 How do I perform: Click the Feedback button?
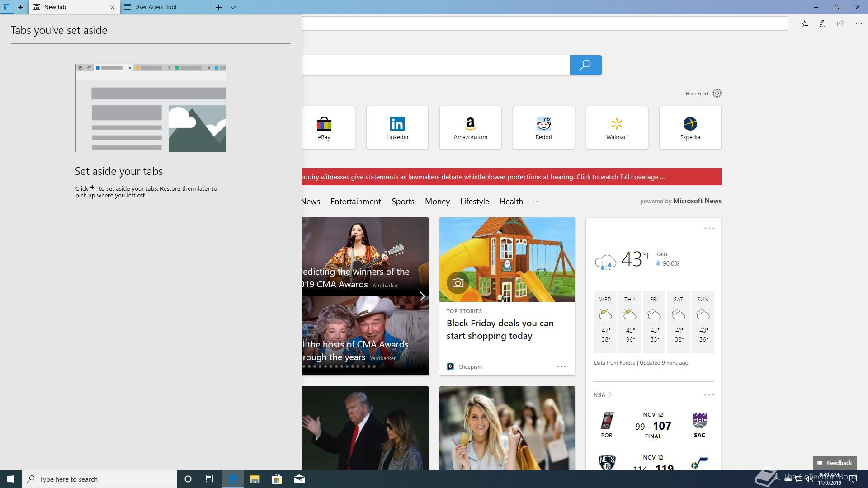(x=835, y=463)
